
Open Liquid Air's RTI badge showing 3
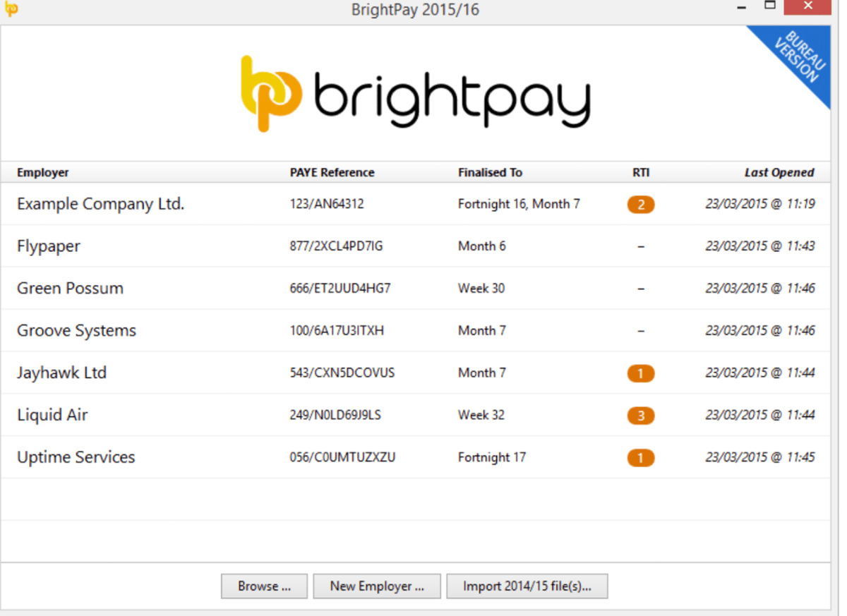tap(641, 416)
